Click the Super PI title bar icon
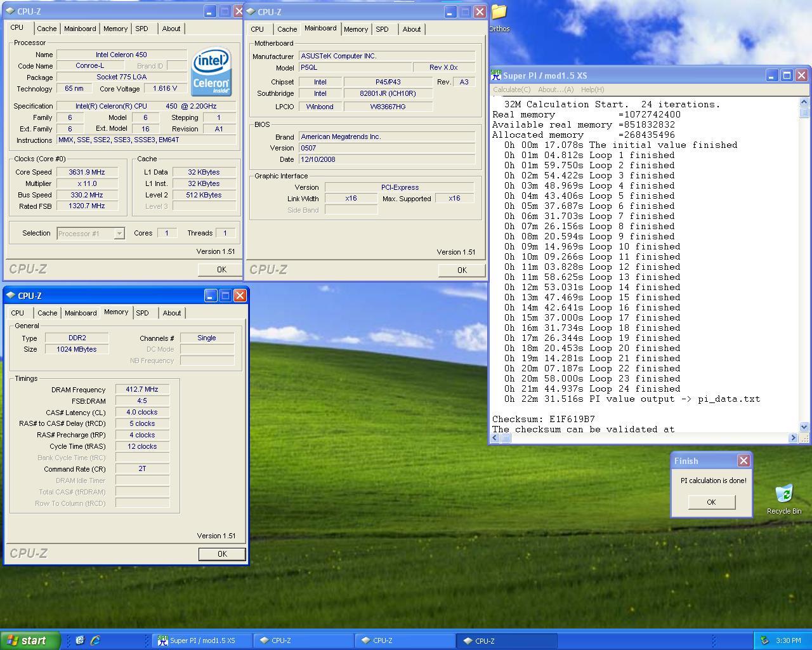812x650 pixels. tap(496, 76)
